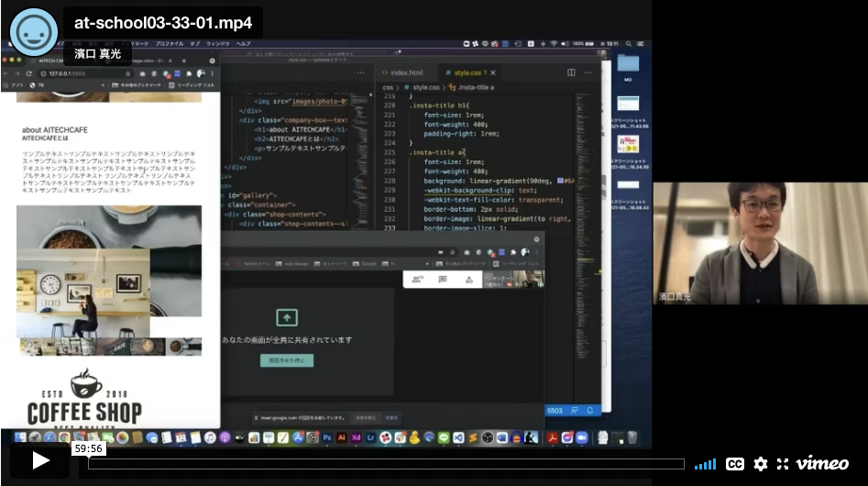The width and height of the screenshot is (868, 486).
Task: Enter fullscreen mode
Action: point(783,464)
